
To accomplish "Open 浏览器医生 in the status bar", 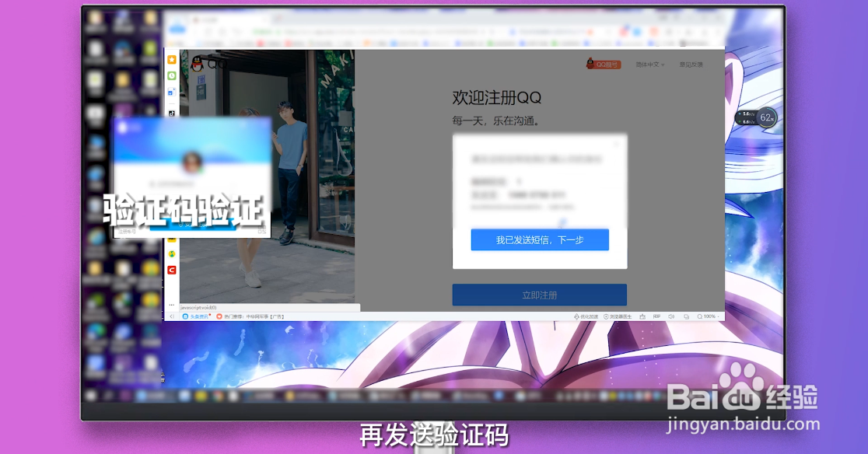I will pos(618,316).
